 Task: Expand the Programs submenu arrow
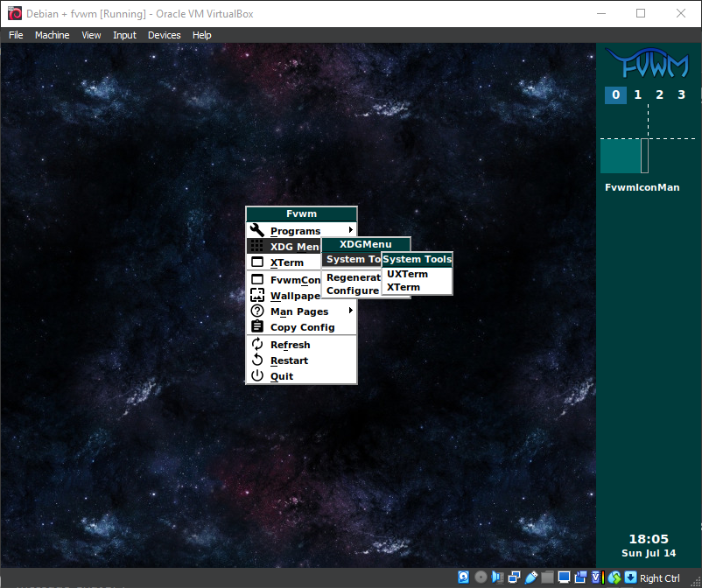[350, 231]
